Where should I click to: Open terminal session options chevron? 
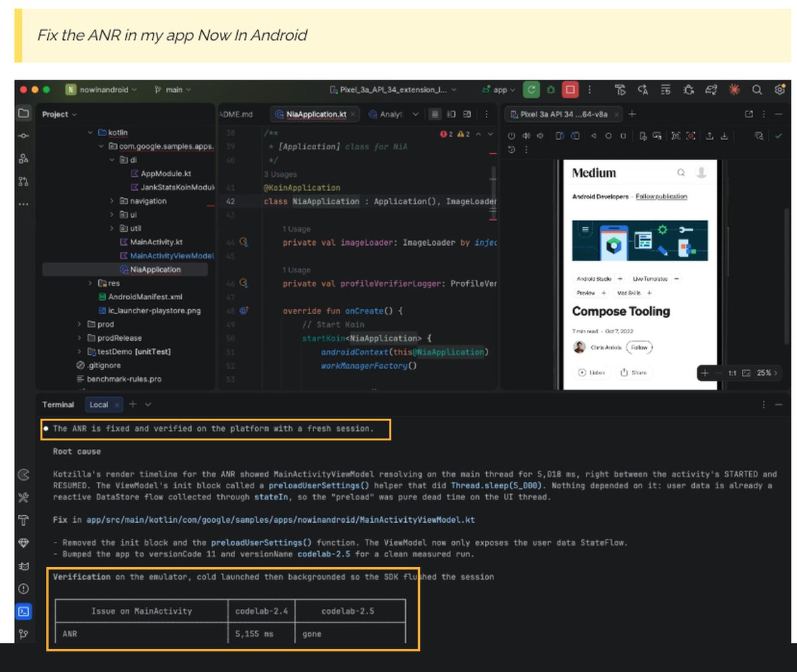pyautogui.click(x=148, y=404)
